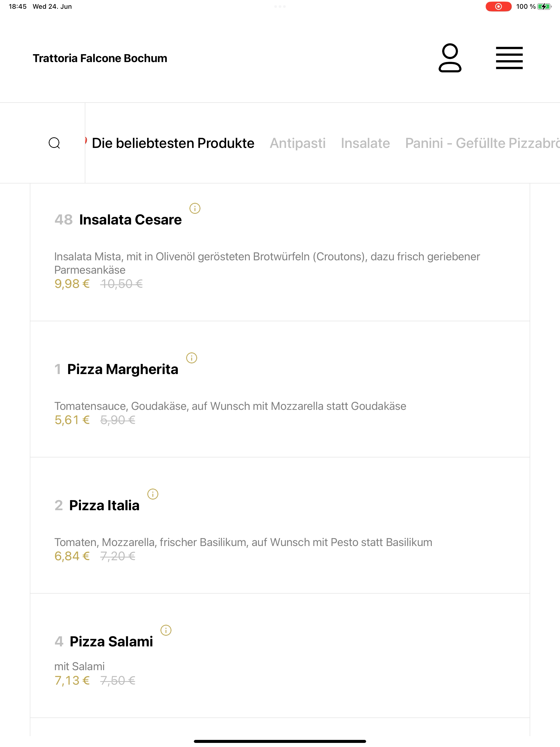Go to Trattoria Falcone Bochum home
Image resolution: width=560 pixels, height=747 pixels.
[x=100, y=58]
